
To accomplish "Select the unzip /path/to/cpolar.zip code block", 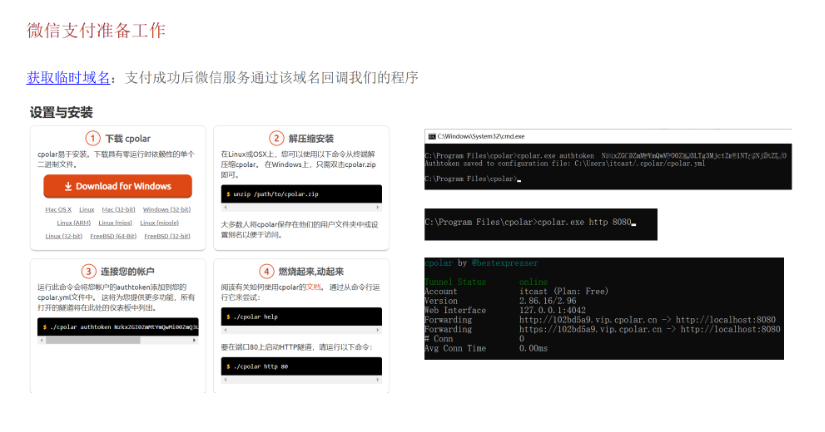I will (x=301, y=194).
